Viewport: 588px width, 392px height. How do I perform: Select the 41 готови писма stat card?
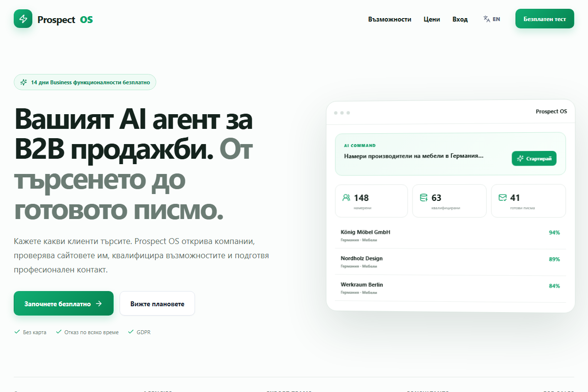528,201
